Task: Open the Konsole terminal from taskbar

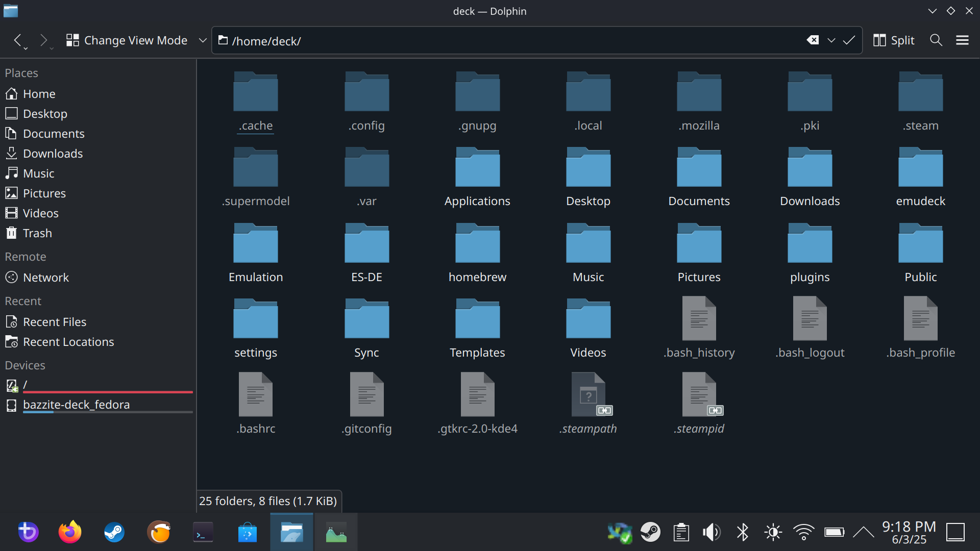Action: pos(203,532)
